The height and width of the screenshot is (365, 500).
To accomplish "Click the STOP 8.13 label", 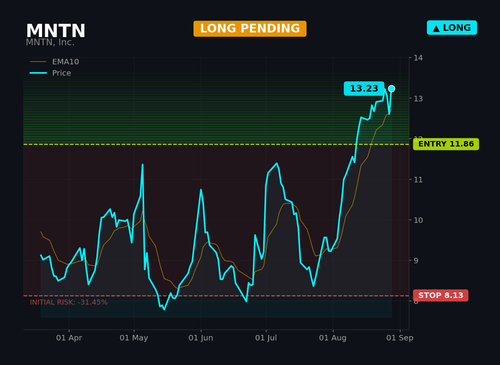I will click(x=440, y=295).
